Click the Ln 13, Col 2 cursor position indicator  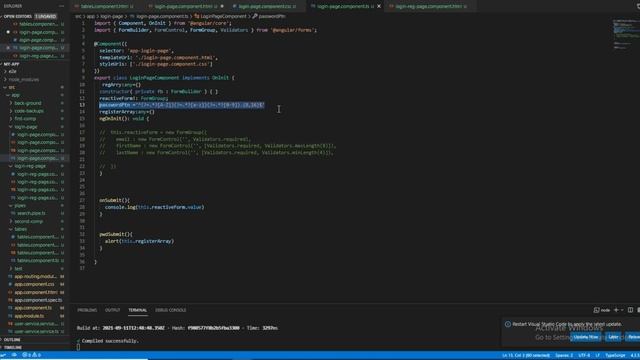525,356
